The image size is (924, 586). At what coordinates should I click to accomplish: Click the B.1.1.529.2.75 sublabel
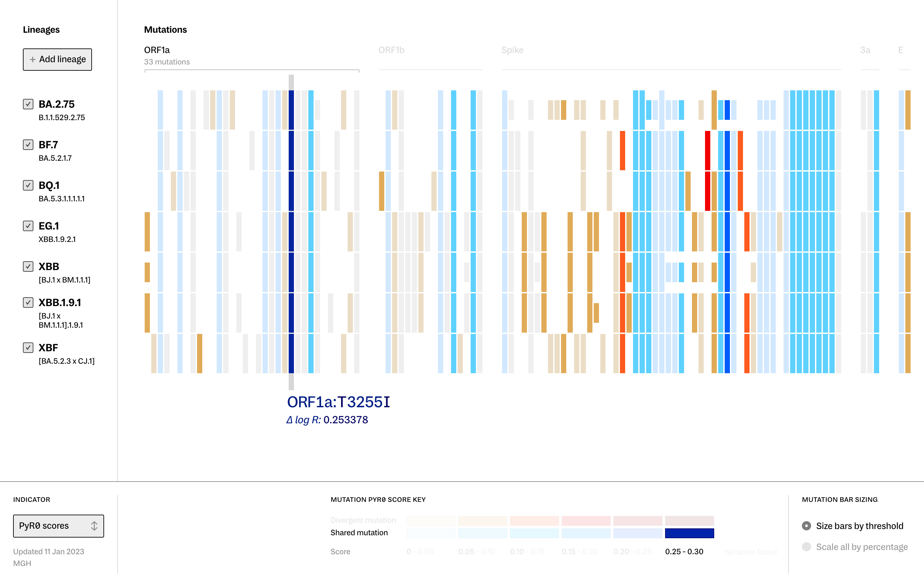62,118
